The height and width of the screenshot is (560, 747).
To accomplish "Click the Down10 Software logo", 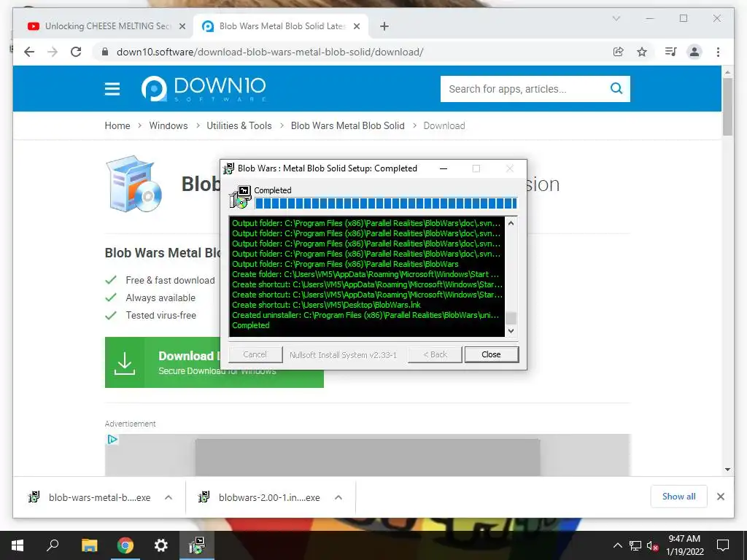I will coord(204,88).
